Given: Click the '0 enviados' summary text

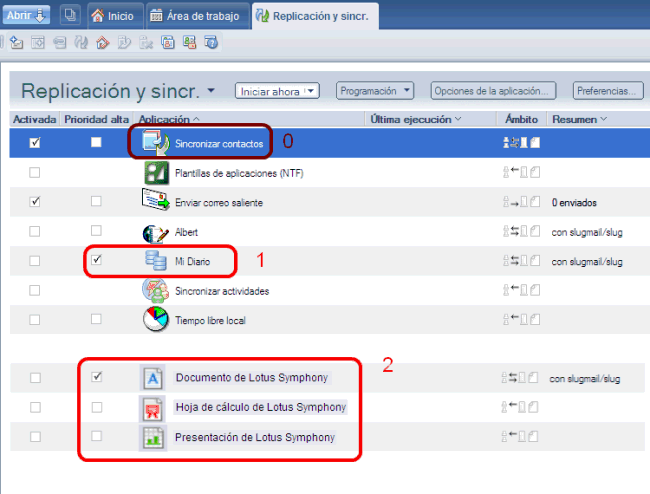Looking at the screenshot, I should 574,202.
